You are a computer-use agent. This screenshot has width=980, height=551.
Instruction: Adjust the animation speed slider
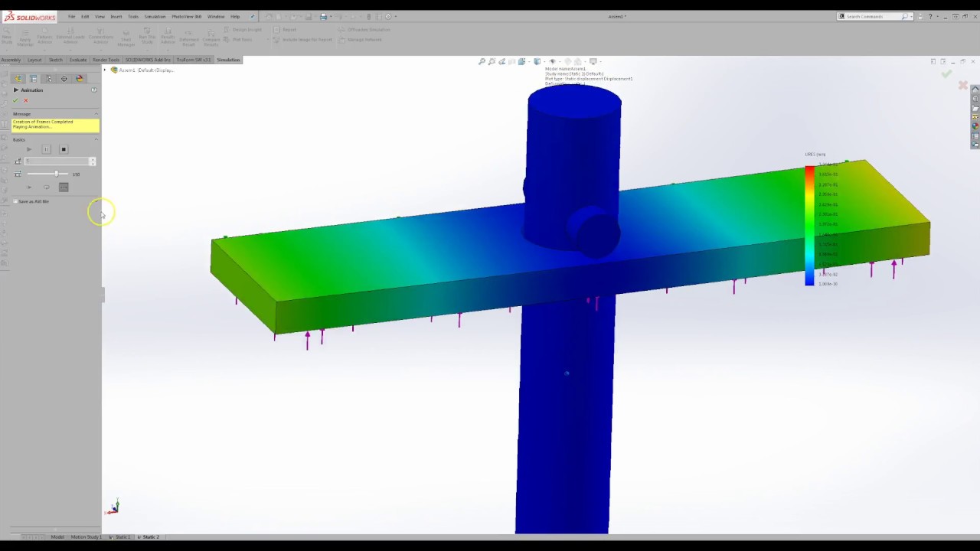click(57, 174)
